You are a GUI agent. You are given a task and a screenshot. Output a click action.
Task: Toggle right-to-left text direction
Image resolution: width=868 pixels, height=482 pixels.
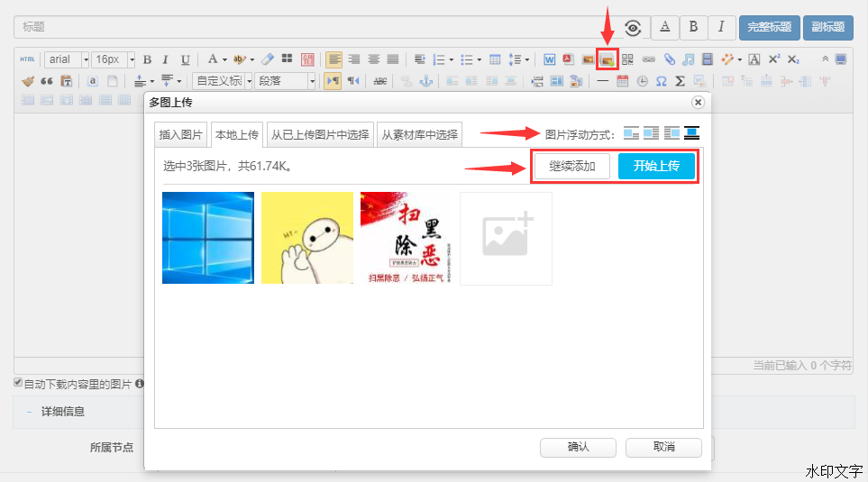point(353,81)
